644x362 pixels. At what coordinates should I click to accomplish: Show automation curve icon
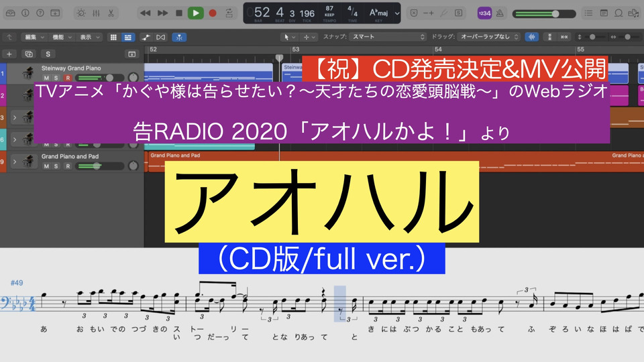[x=146, y=38]
